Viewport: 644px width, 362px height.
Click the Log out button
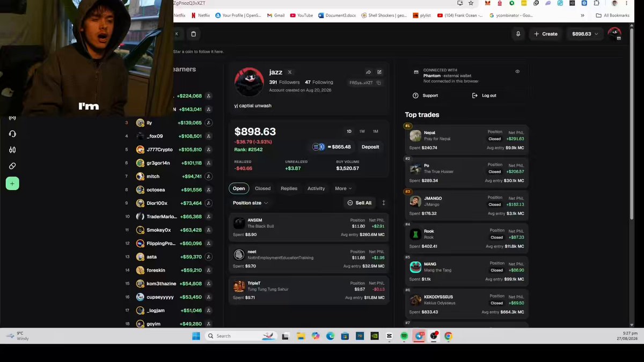(484, 95)
